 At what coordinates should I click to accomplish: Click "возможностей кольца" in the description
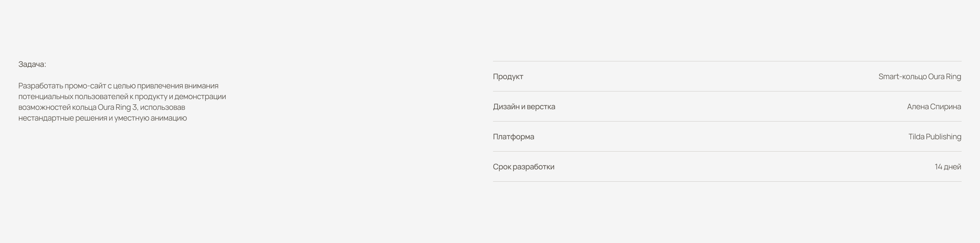[57, 107]
